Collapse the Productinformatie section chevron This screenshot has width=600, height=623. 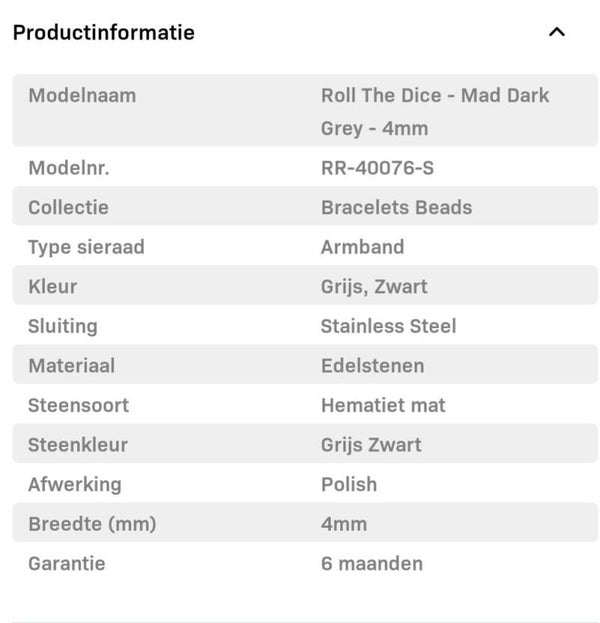click(557, 32)
